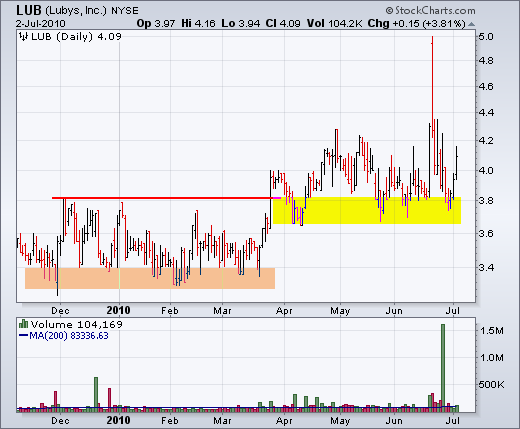The height and width of the screenshot is (429, 520).
Task: Click the Feb label under the price chart
Action: click(170, 311)
